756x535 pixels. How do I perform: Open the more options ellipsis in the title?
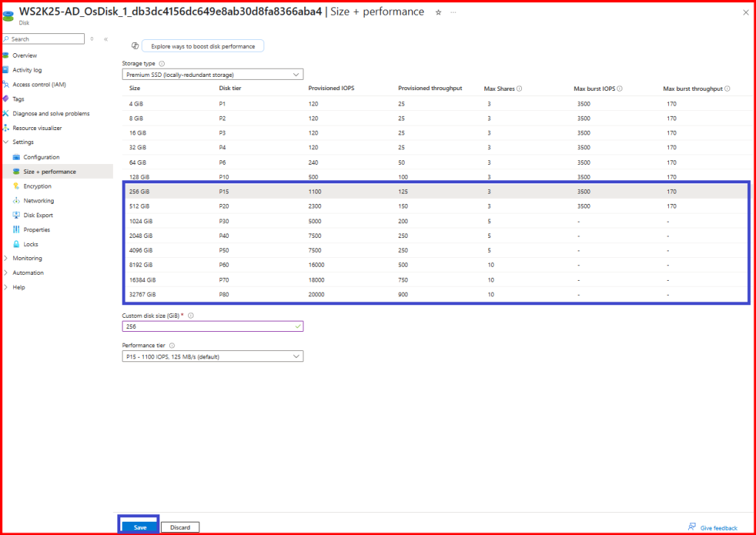(453, 13)
